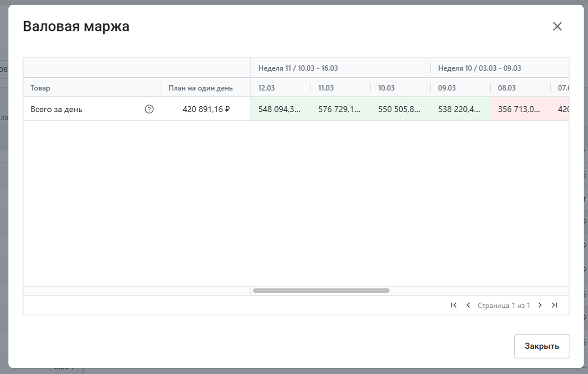Click the Неделя 11 week group header

click(x=298, y=68)
